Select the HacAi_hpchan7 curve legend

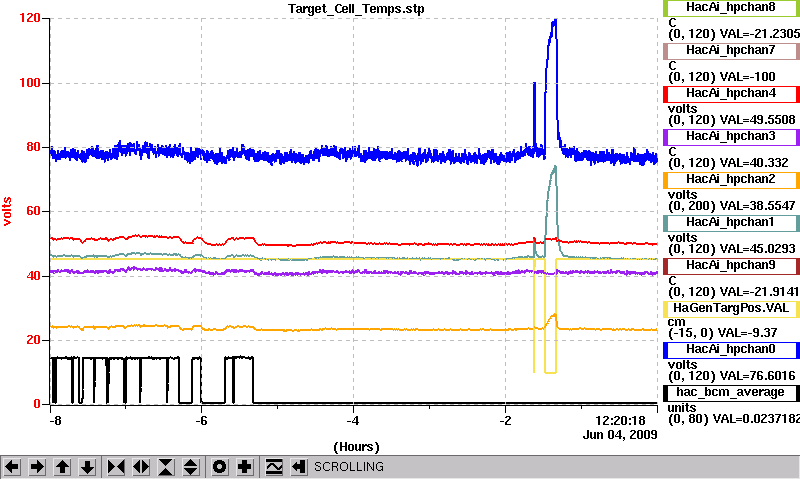click(x=731, y=51)
